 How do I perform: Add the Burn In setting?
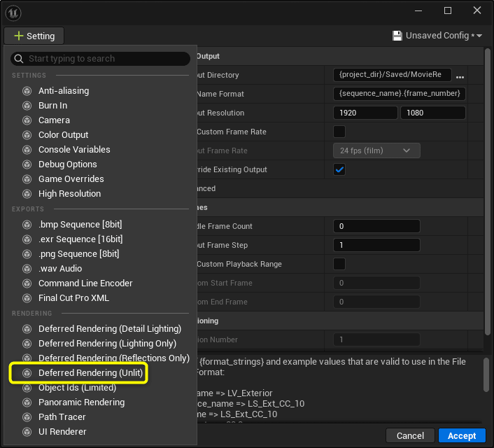point(52,106)
